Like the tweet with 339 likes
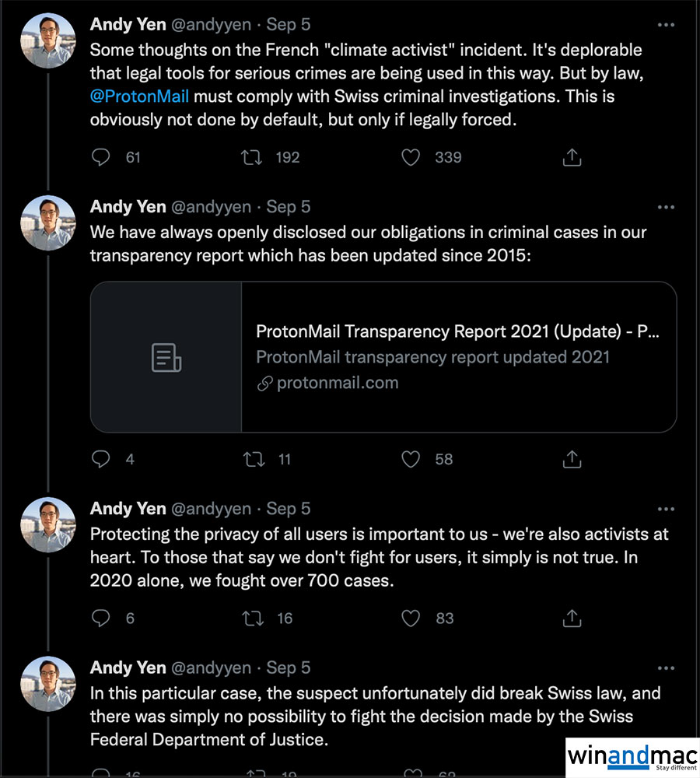Viewport: 700px width, 778px height. (x=411, y=157)
